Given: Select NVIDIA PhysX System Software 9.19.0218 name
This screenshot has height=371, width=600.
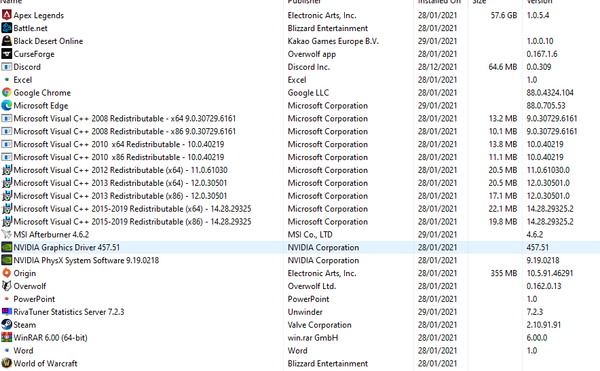Looking at the screenshot, I should pos(86,260).
